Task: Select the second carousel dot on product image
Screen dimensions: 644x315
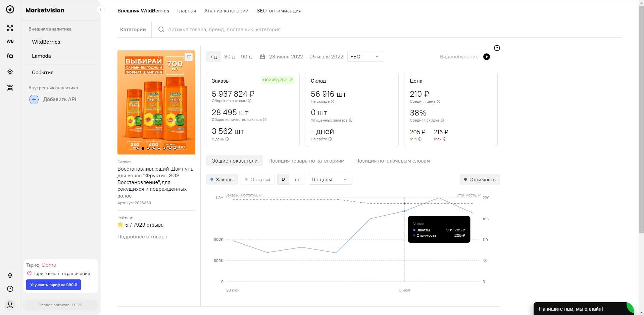Action: pos(143,148)
